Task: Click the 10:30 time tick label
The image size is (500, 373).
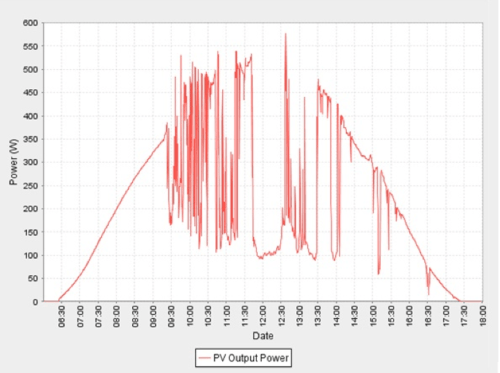Action: (208, 317)
